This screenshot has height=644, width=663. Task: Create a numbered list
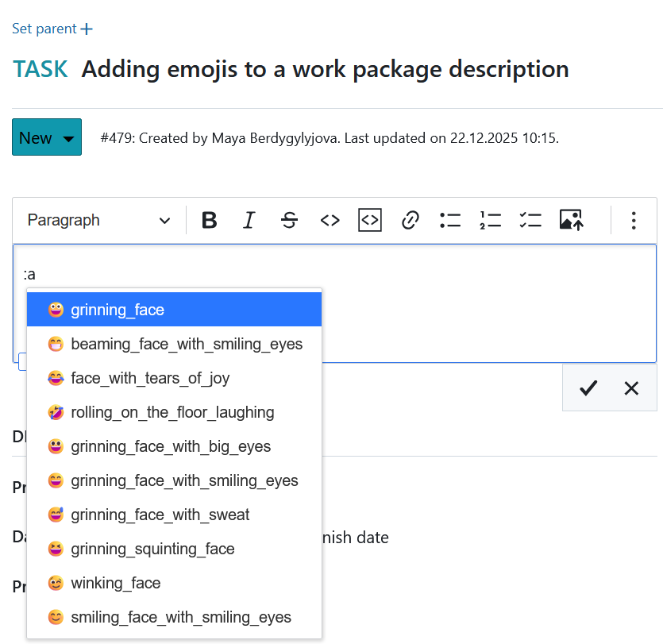(490, 220)
